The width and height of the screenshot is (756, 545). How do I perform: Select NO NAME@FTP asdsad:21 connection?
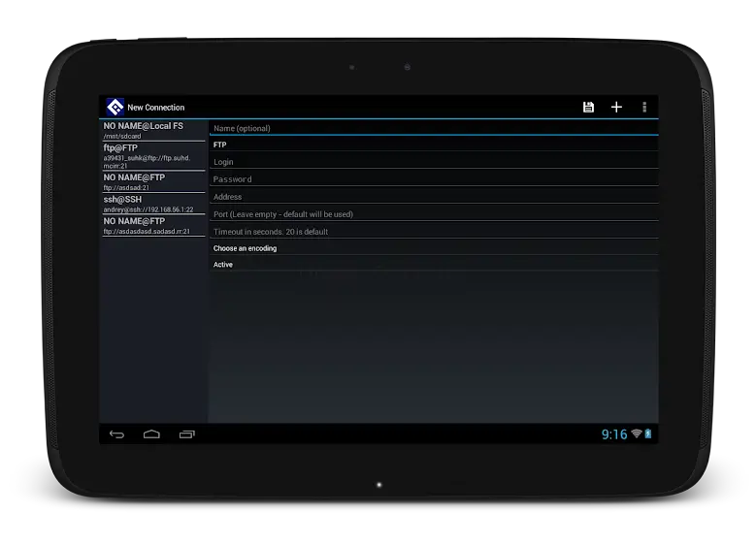pyautogui.click(x=153, y=182)
